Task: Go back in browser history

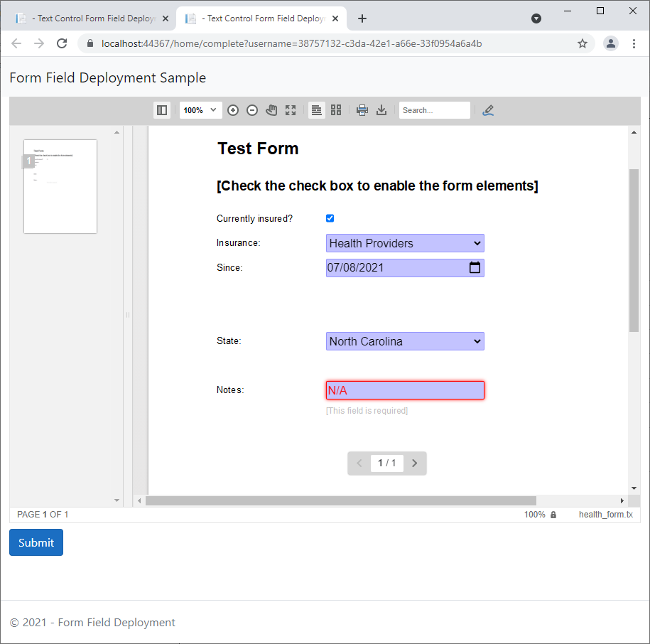Action: click(x=16, y=43)
